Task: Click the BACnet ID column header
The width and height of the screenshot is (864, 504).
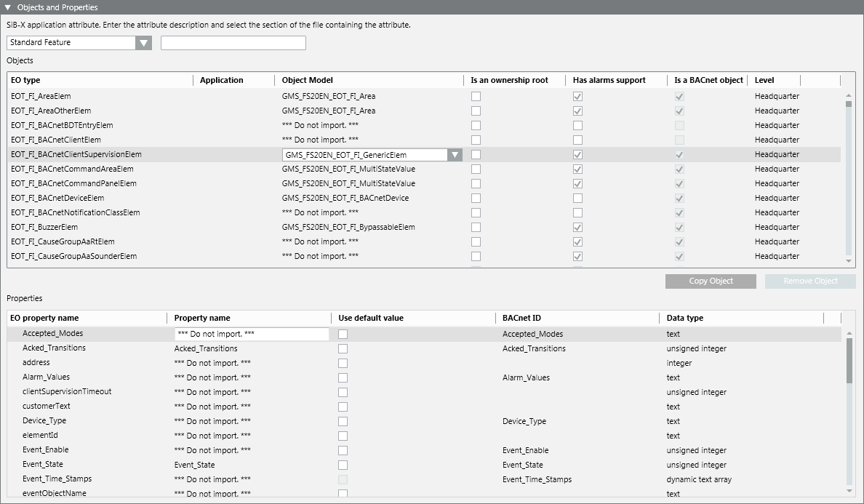Action: (521, 318)
